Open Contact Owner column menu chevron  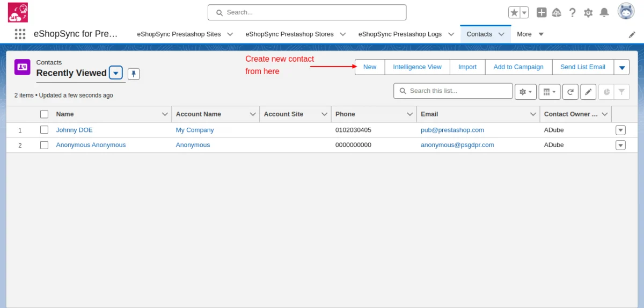point(605,114)
